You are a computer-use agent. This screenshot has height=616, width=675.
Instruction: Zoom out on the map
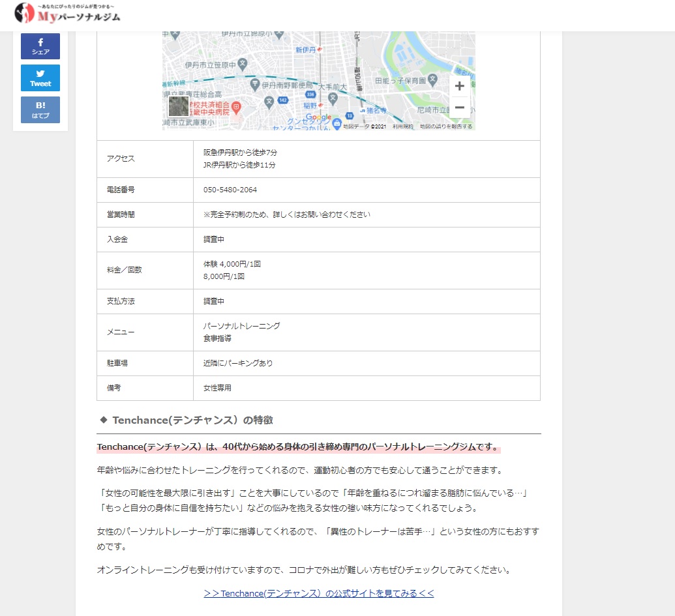coord(460,107)
